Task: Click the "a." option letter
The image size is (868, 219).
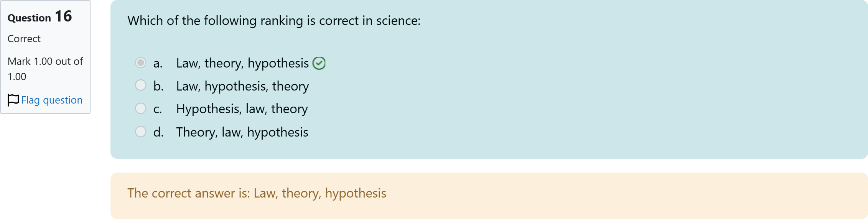Action: [x=158, y=63]
